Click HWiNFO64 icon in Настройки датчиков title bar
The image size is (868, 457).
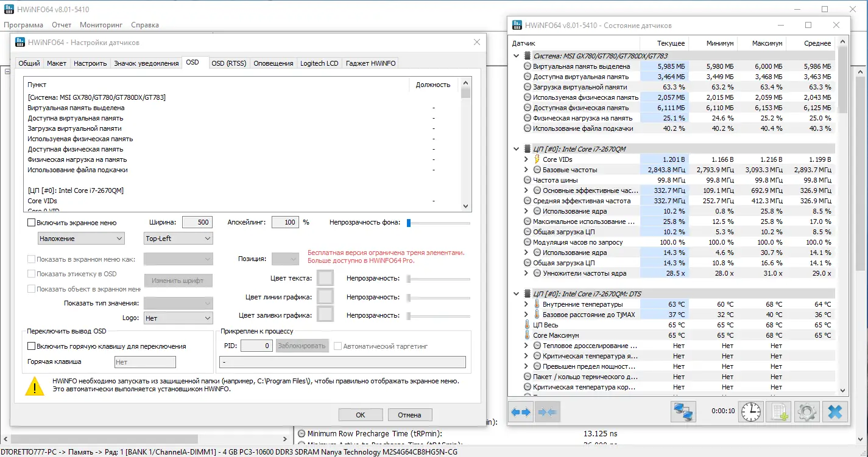(x=20, y=43)
